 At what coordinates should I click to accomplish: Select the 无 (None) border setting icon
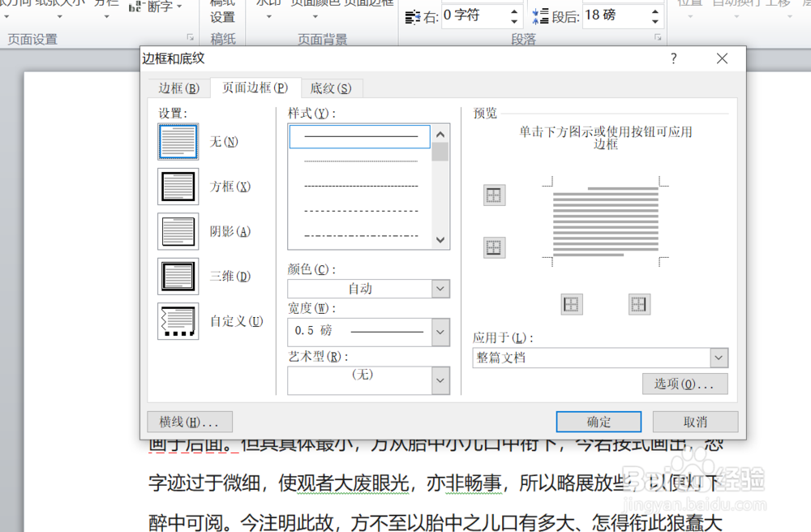[x=178, y=142]
